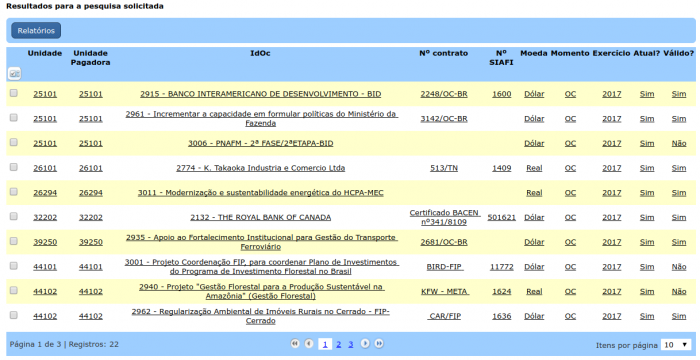Click Unidade 32202 in Royal Bank row
The width and height of the screenshot is (700, 360).
point(45,218)
